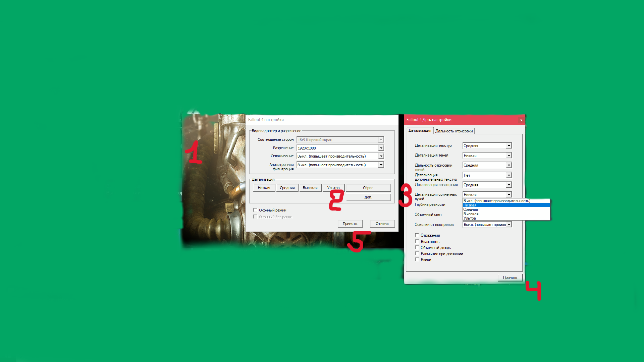Open the Детализация текстур dropdown
Image resolution: width=644 pixels, height=362 pixels.
[x=487, y=146]
